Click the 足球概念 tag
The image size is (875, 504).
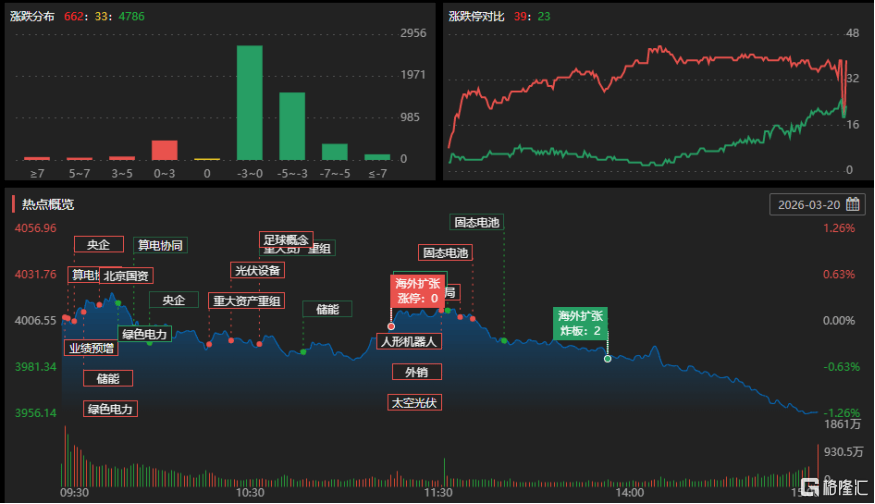[x=286, y=239]
